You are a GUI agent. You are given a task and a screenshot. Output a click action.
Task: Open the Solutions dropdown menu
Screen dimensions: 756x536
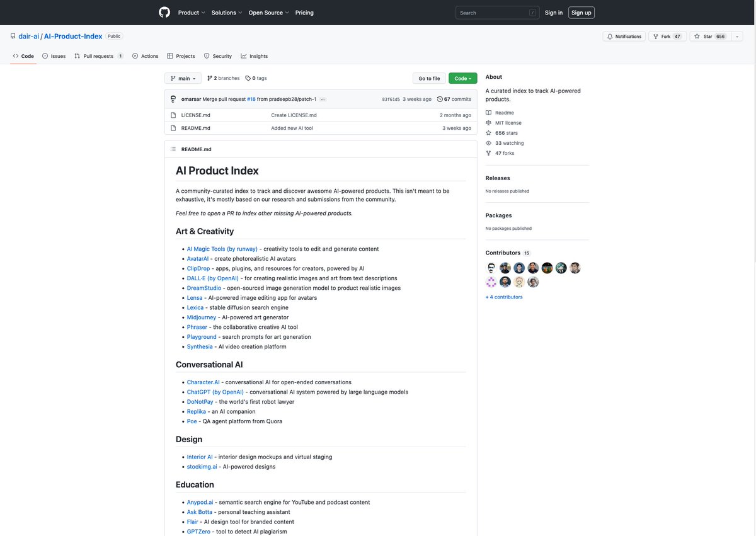(x=226, y=13)
